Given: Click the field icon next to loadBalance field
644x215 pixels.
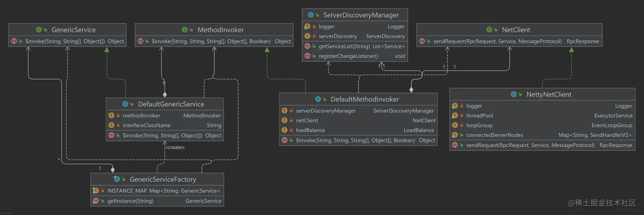Looking at the screenshot, I should (285, 130).
